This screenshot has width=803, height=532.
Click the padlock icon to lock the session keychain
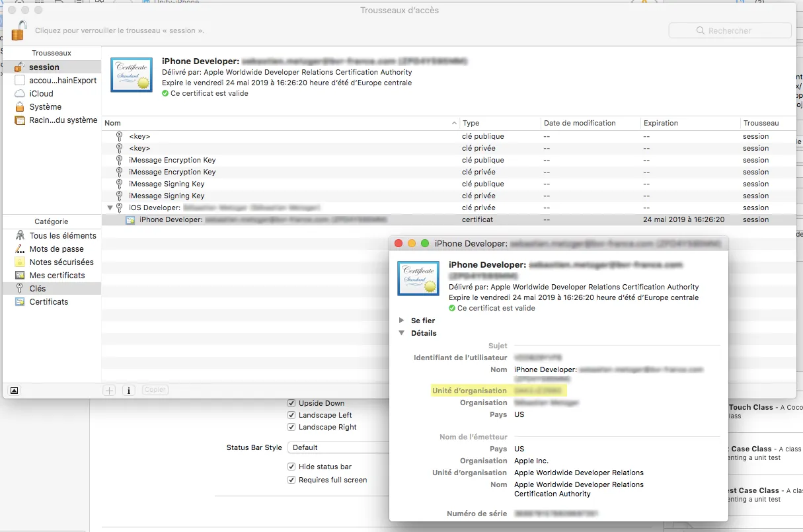[x=19, y=30]
